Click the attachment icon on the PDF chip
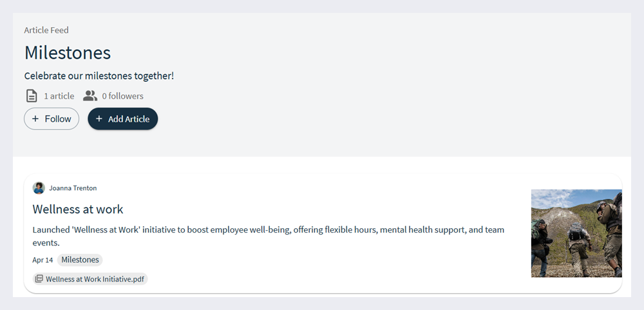Screen dimensions: 644x310 click(x=39, y=279)
